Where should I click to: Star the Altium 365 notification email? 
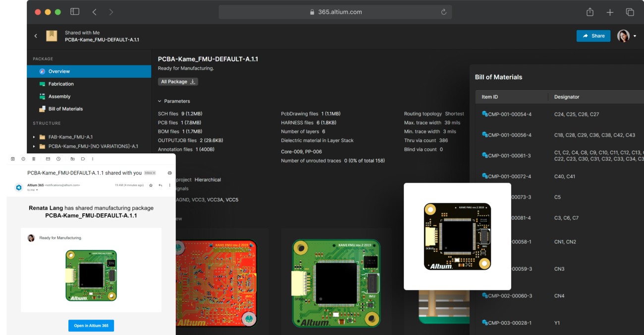[x=151, y=185]
